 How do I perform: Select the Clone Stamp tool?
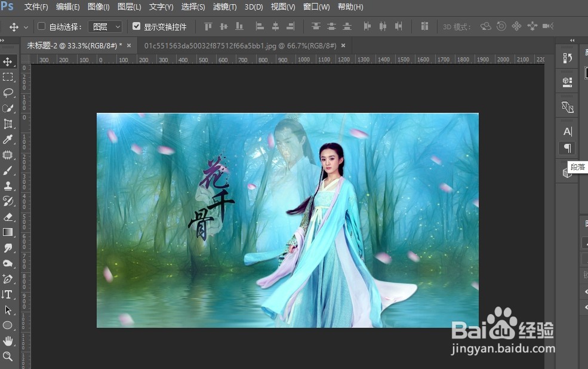coord(8,186)
